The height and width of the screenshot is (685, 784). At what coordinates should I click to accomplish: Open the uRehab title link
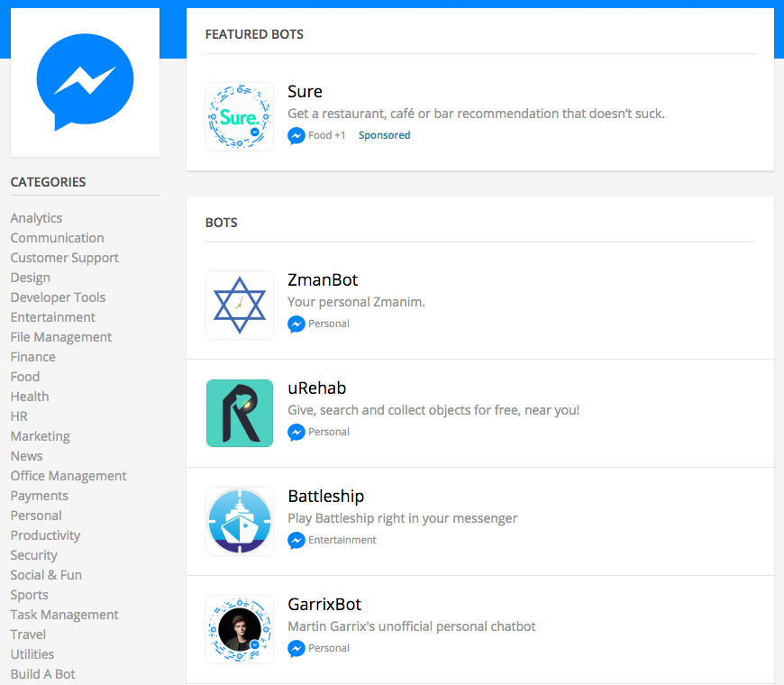click(317, 388)
